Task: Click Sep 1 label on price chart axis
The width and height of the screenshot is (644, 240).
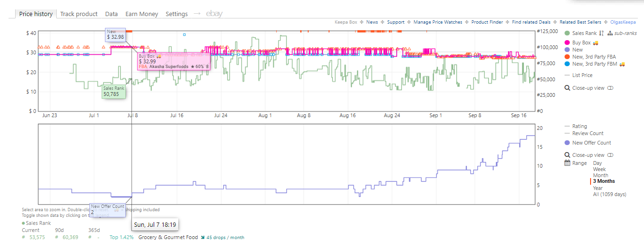Action: click(435, 115)
